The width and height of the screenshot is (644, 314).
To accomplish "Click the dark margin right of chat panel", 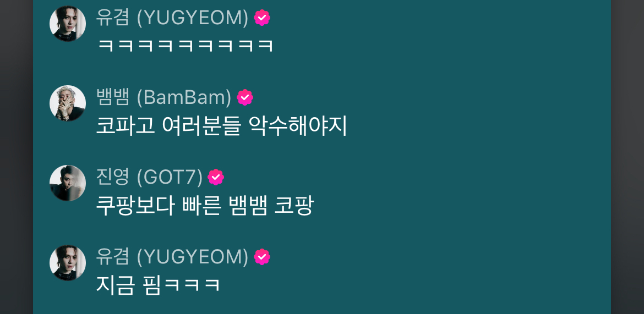I will 627,157.
